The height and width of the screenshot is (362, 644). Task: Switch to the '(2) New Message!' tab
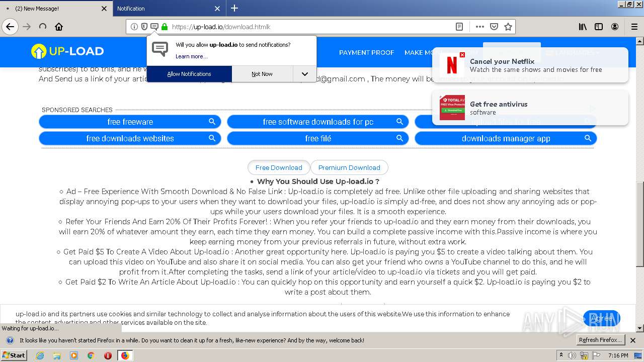(55, 9)
